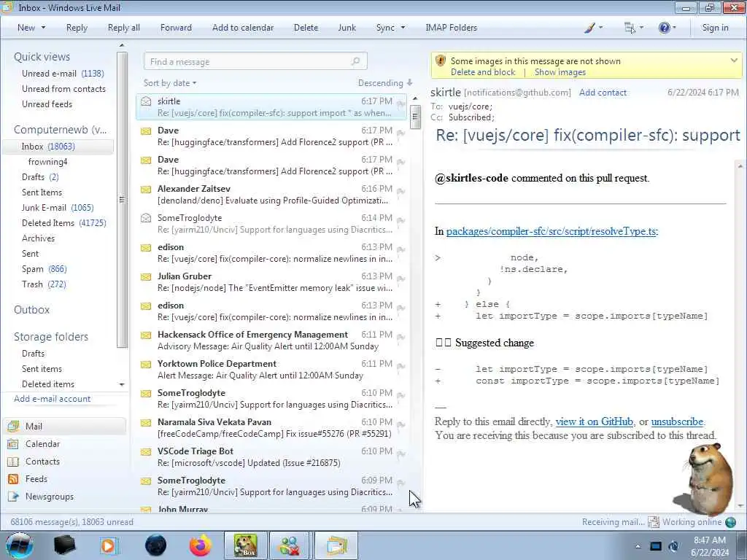Click the folder pane scrollbar thumb
Image resolution: width=747 pixels, height=560 pixels.
tap(122, 200)
